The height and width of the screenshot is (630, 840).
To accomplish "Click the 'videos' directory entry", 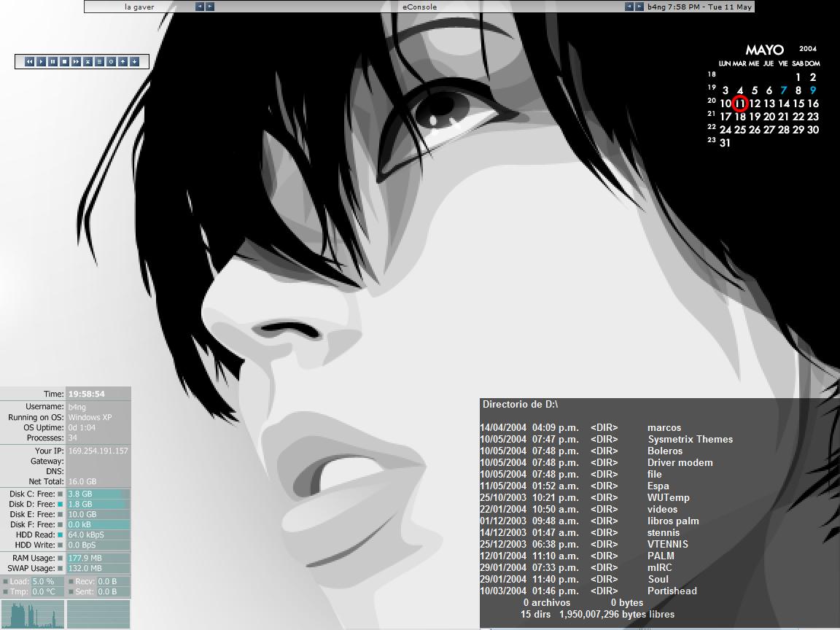I will pyautogui.click(x=662, y=509).
